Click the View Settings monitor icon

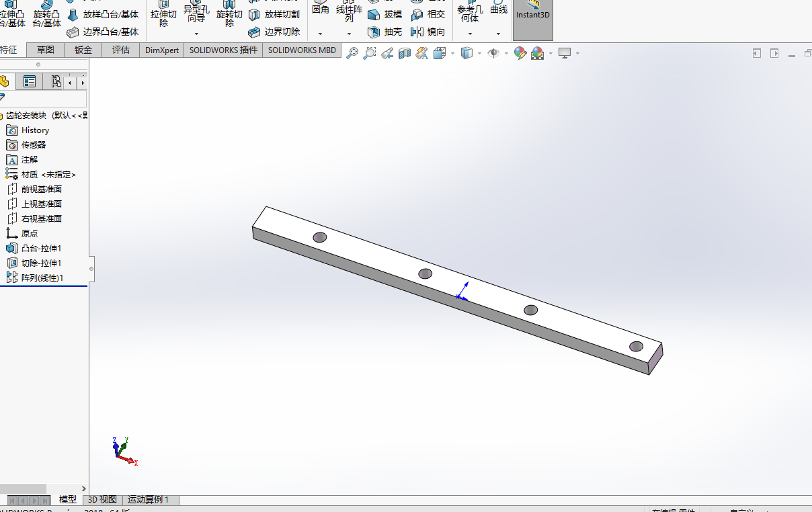[x=565, y=53]
